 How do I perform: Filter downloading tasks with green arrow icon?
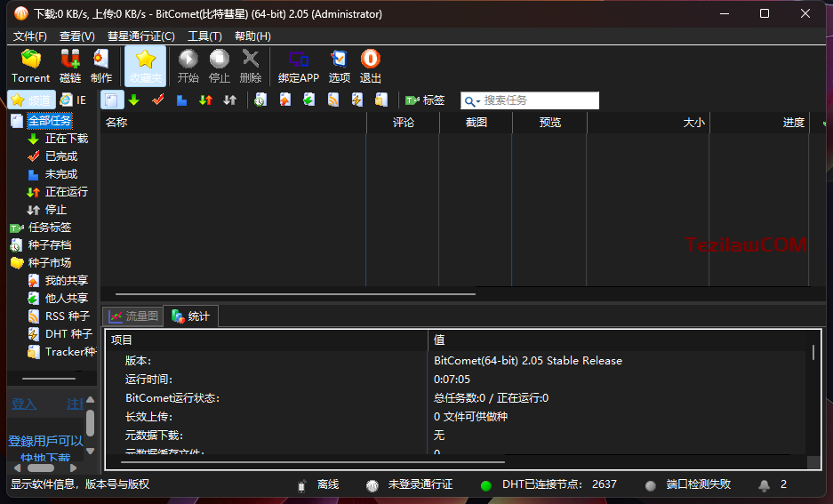click(x=134, y=100)
